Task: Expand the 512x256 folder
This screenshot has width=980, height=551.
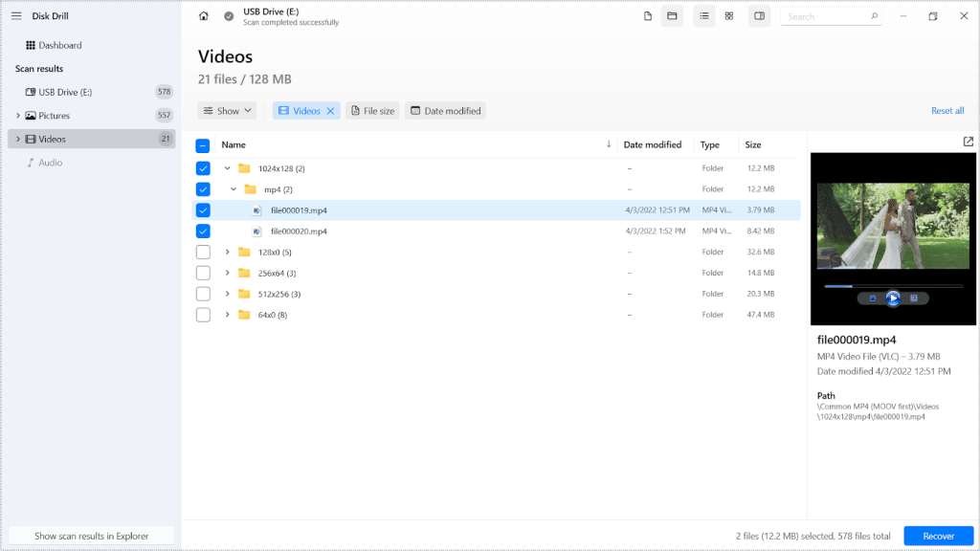Action: click(x=227, y=295)
